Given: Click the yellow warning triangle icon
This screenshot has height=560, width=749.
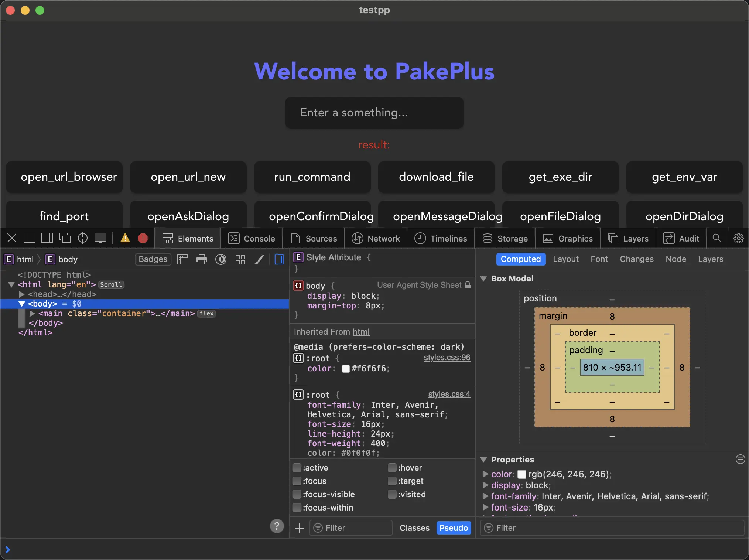Looking at the screenshot, I should click(x=125, y=238).
